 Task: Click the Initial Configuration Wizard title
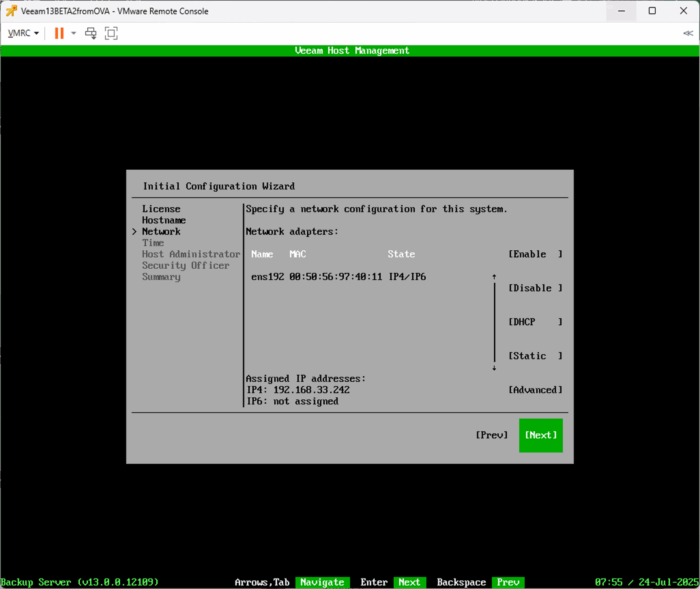pyautogui.click(x=219, y=186)
